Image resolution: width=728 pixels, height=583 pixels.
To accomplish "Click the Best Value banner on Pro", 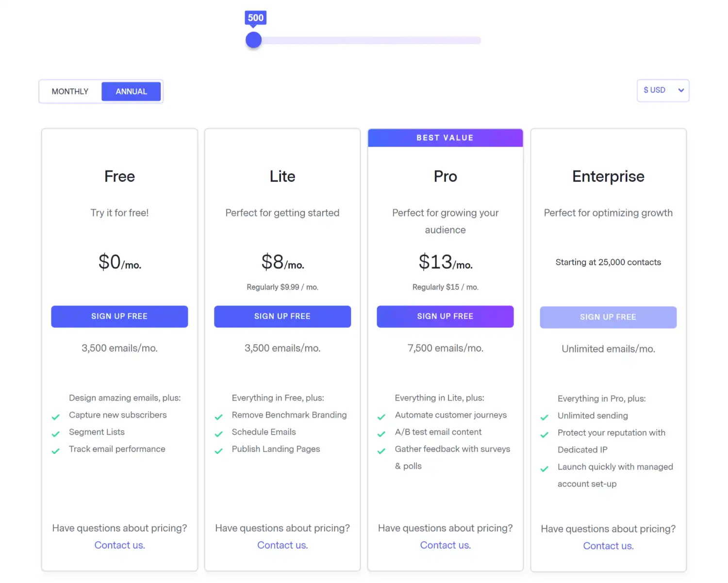I will point(445,138).
